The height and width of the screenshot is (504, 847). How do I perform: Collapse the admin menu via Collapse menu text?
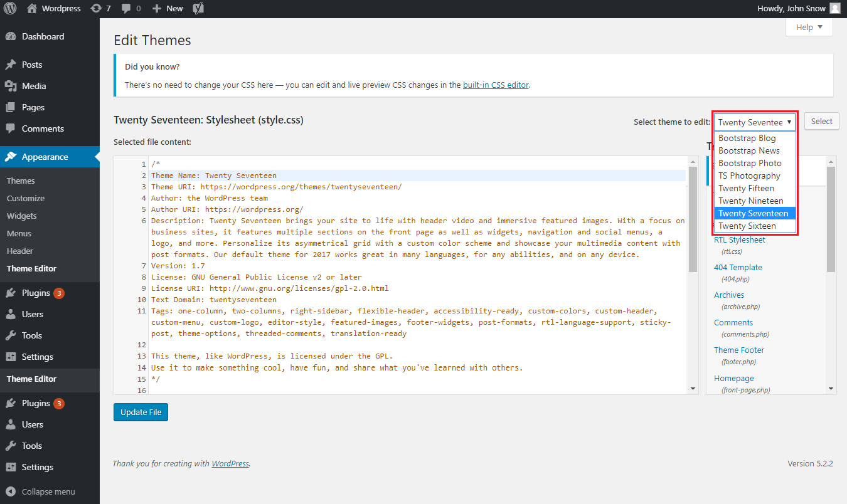pos(48,491)
